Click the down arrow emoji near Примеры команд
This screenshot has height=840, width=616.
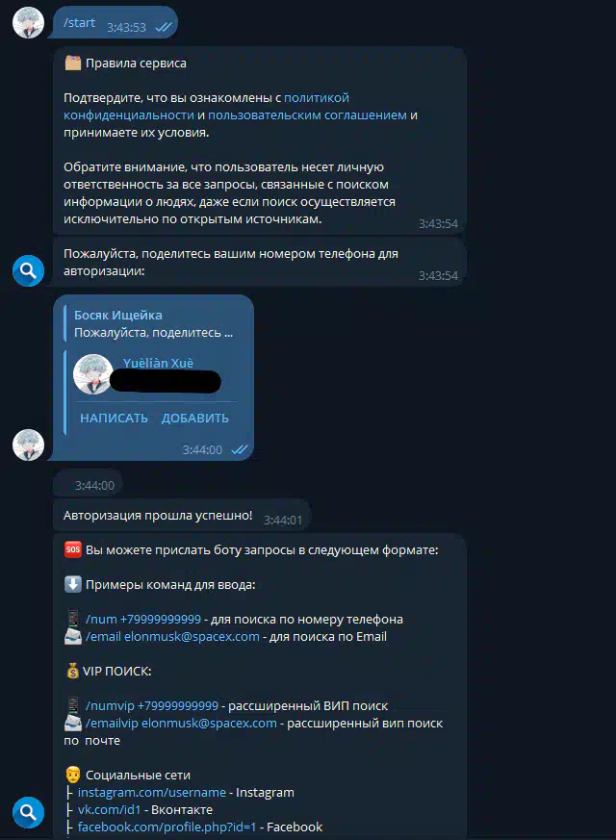[x=73, y=584]
